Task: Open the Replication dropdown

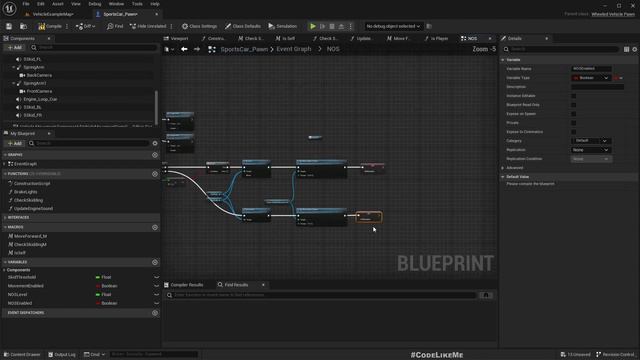Action: click(591, 150)
